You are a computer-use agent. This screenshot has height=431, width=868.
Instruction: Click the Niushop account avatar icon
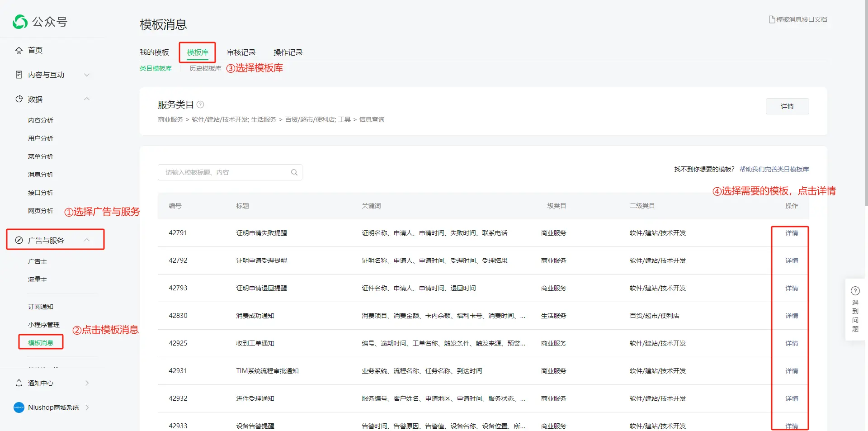[19, 407]
